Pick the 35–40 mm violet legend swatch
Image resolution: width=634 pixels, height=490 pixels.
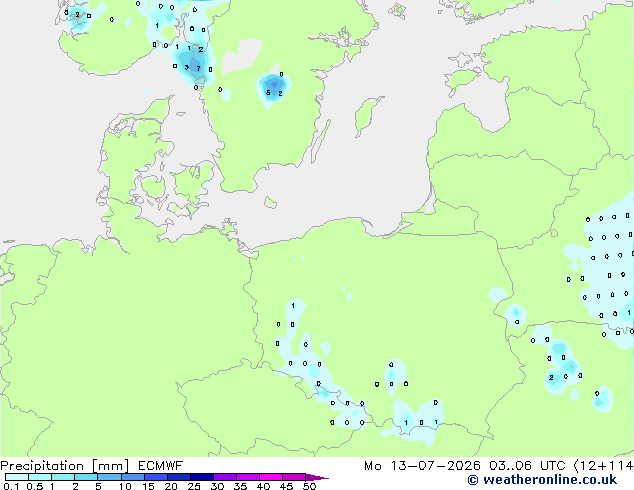tap(247, 477)
